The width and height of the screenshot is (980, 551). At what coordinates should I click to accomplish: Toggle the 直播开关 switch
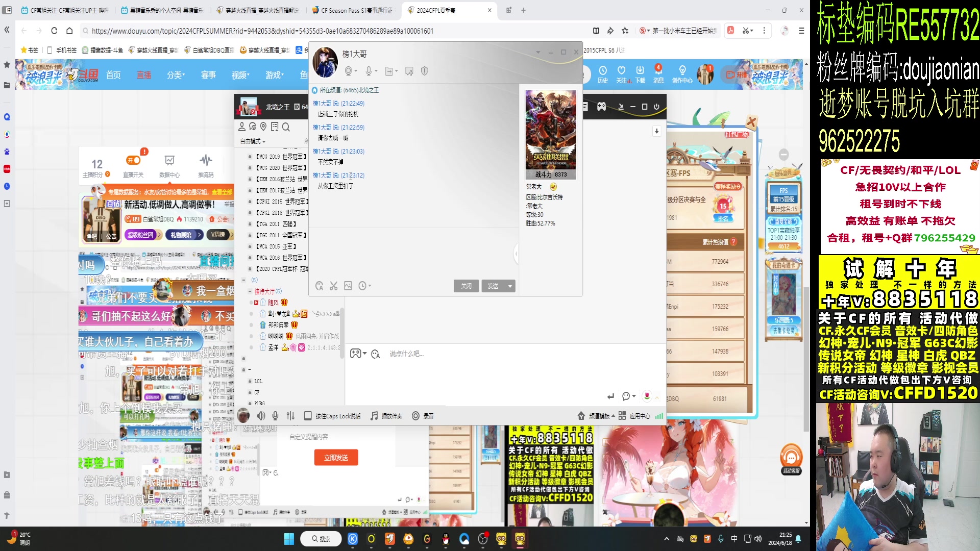pos(133,161)
